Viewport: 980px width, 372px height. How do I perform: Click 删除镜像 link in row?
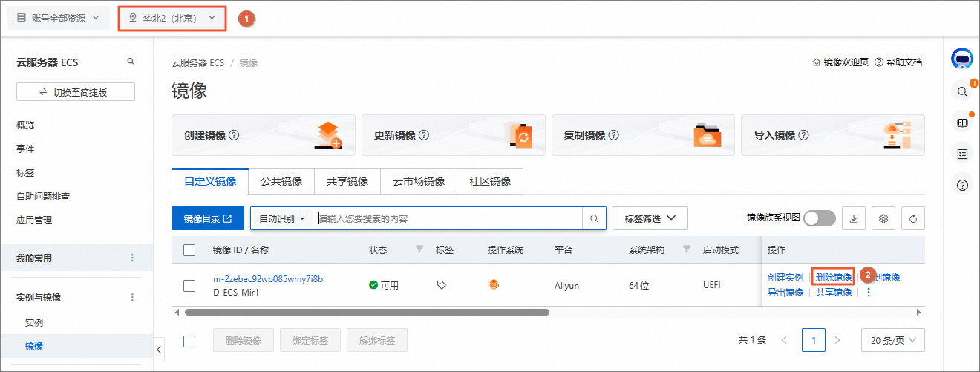coord(834,277)
